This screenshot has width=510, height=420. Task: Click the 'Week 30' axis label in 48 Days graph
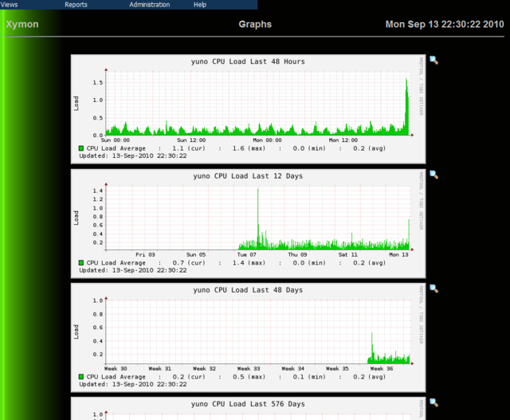[x=116, y=369]
